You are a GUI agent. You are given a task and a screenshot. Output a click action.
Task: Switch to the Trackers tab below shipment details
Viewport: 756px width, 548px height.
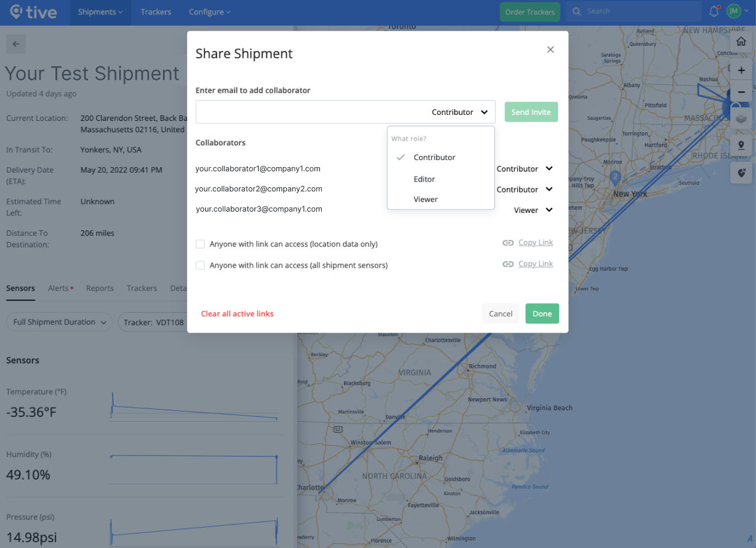(x=142, y=289)
